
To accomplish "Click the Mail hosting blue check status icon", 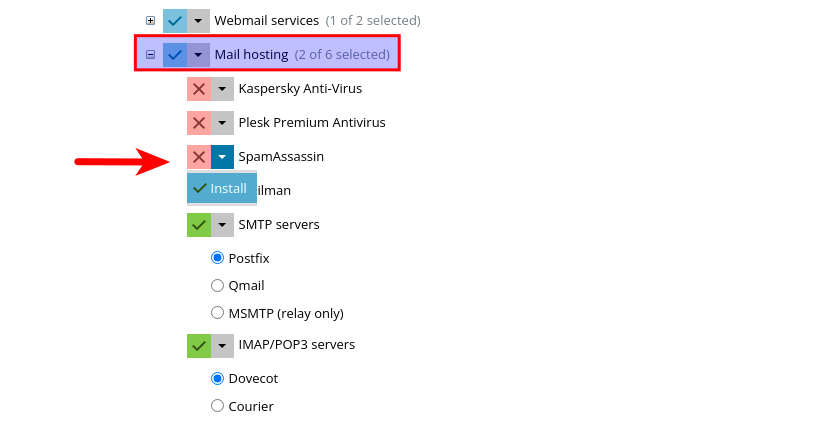I will coord(175,55).
